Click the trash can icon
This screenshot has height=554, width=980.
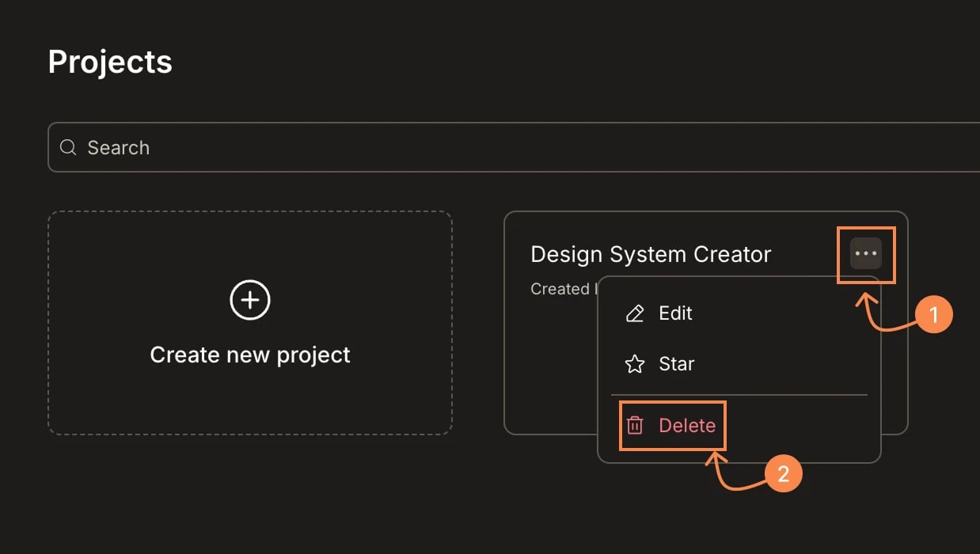pos(635,426)
